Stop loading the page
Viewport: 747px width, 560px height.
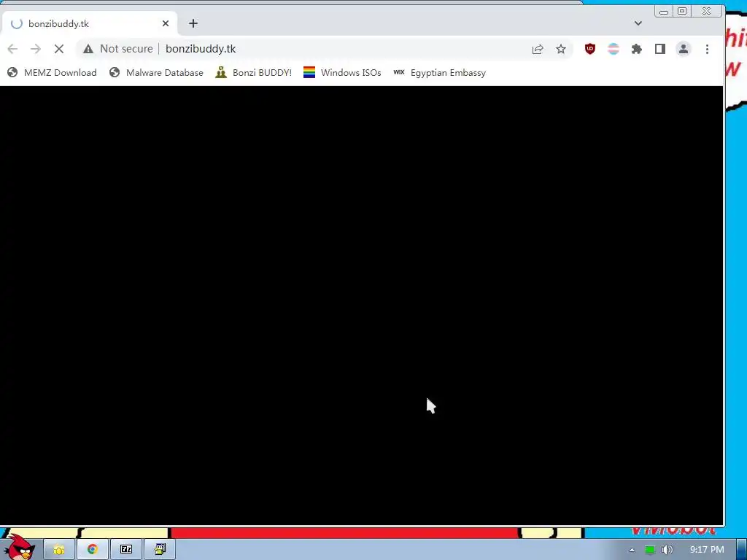click(59, 49)
